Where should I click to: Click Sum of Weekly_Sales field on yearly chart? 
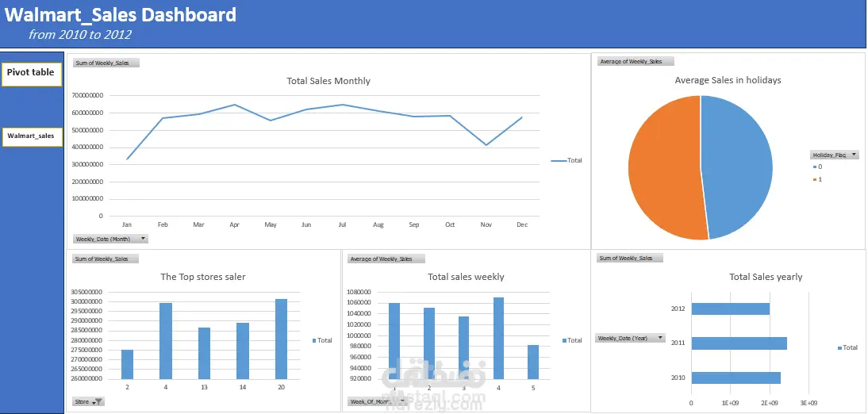point(629,258)
